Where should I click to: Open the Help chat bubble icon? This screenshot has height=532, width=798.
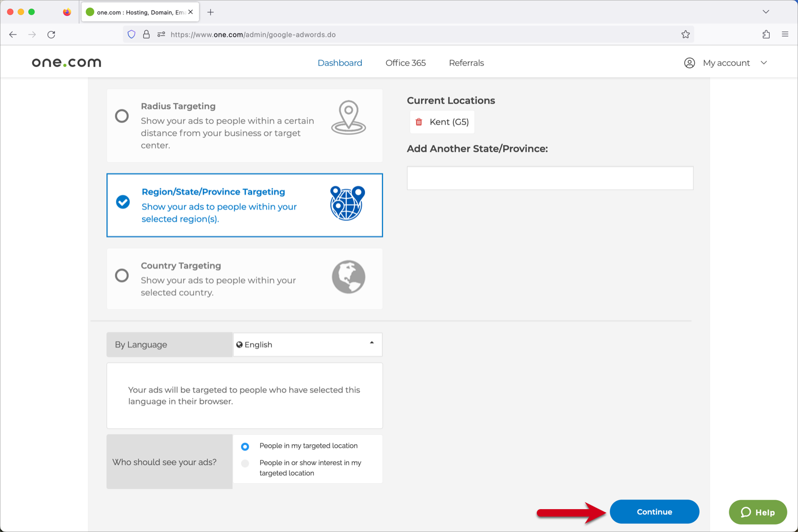[746, 512]
